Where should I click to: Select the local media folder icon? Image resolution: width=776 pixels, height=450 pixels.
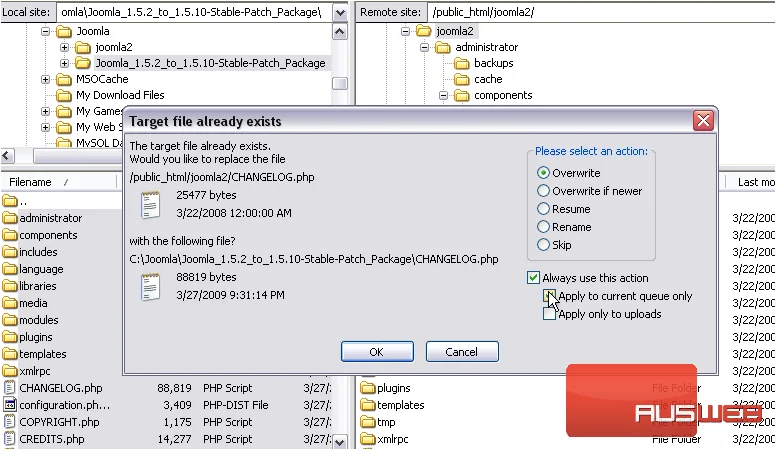pyautogui.click(x=10, y=303)
